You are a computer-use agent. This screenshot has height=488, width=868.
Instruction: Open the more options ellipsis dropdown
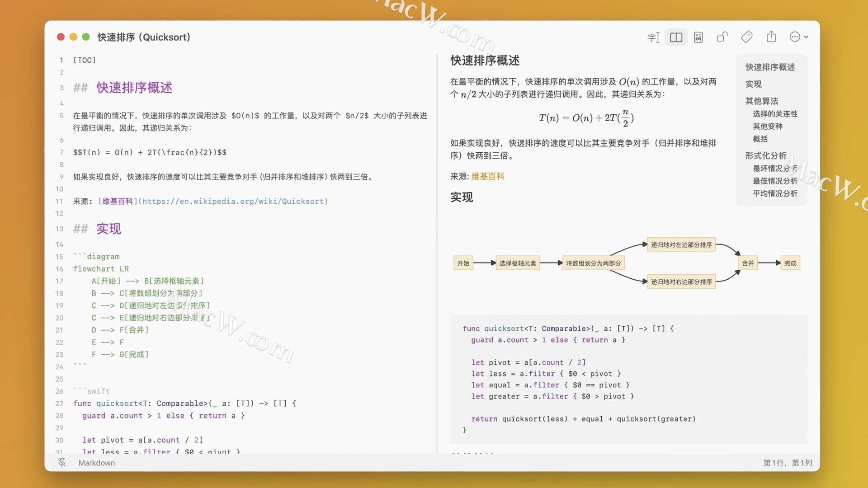798,37
